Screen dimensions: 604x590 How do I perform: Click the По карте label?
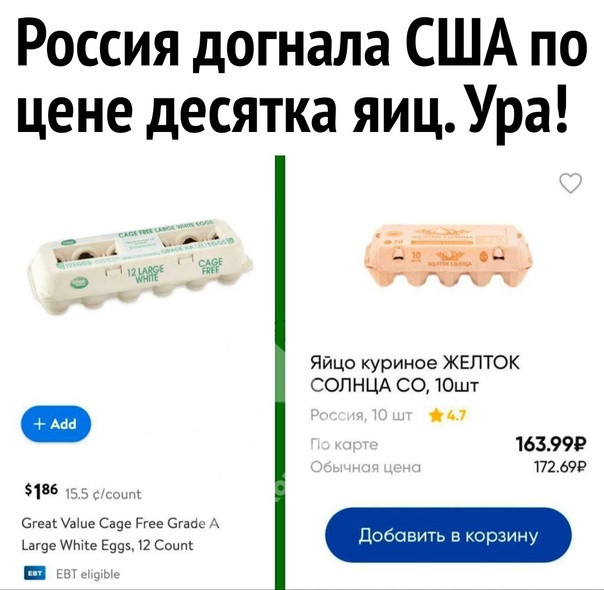coord(344,445)
